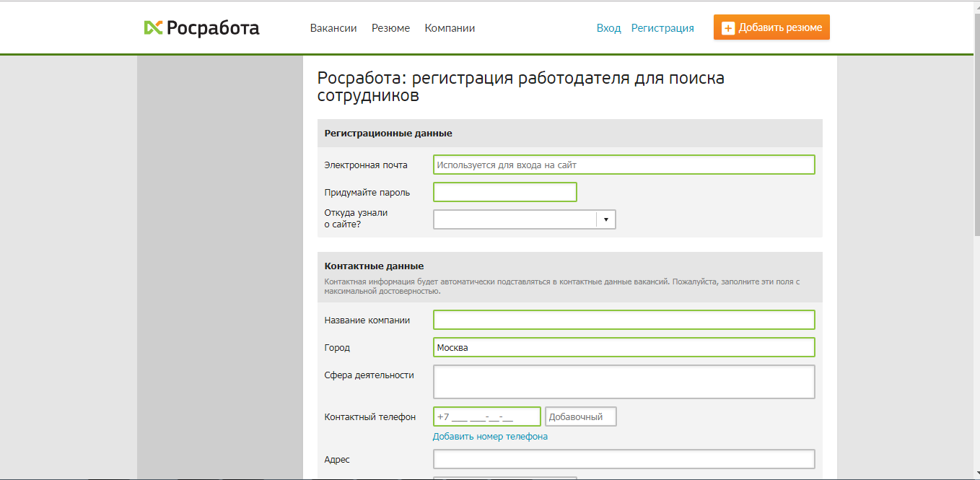Open the Вакансии menu item

pos(333,27)
